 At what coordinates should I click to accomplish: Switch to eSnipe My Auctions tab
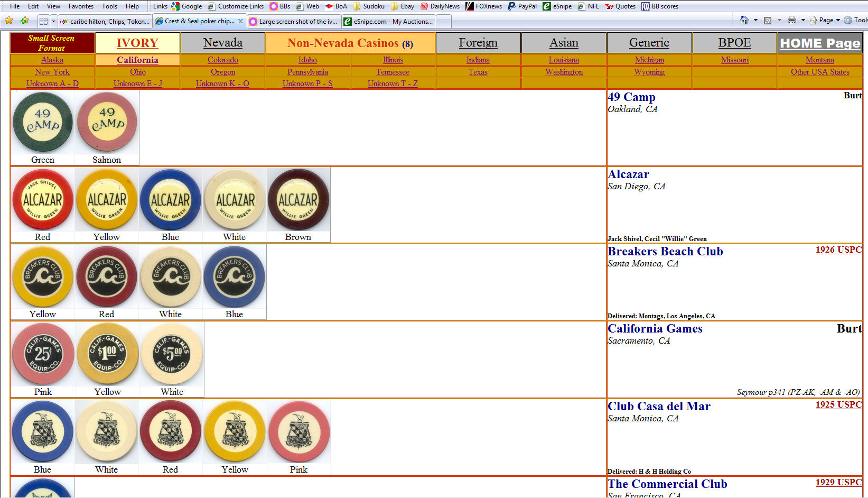(388, 22)
